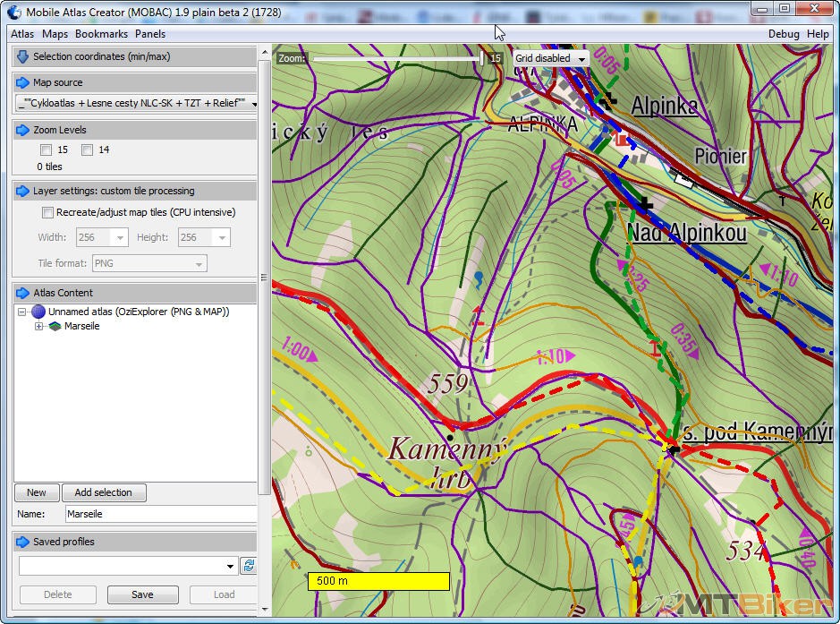The image size is (840, 624).
Task: Collapse the Map source panel arrow icon
Action: pyautogui.click(x=23, y=82)
